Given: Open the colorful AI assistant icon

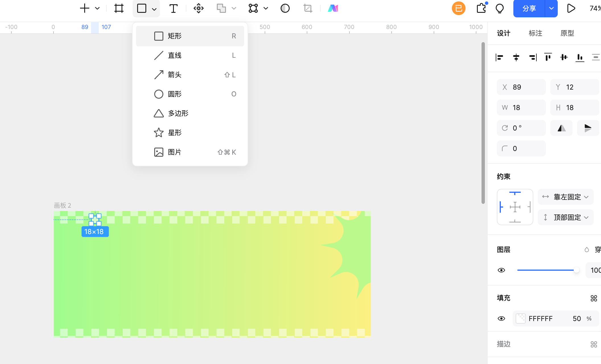Looking at the screenshot, I should (x=333, y=8).
